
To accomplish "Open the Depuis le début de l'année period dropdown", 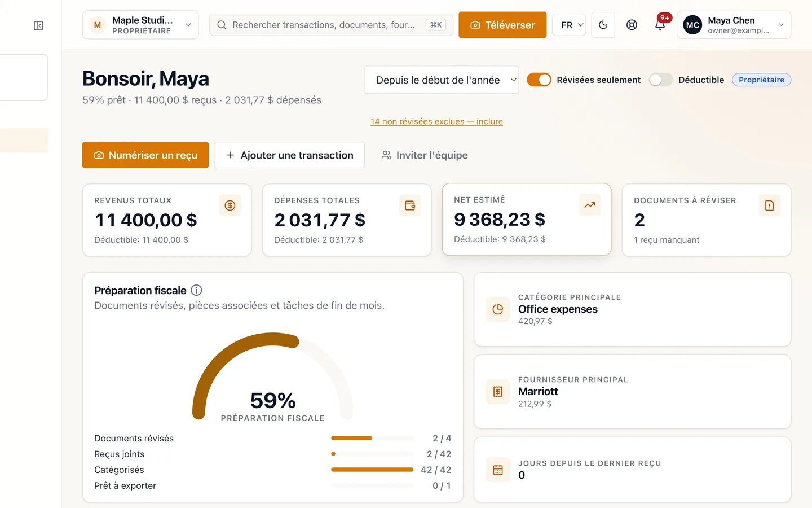I will 442,80.
